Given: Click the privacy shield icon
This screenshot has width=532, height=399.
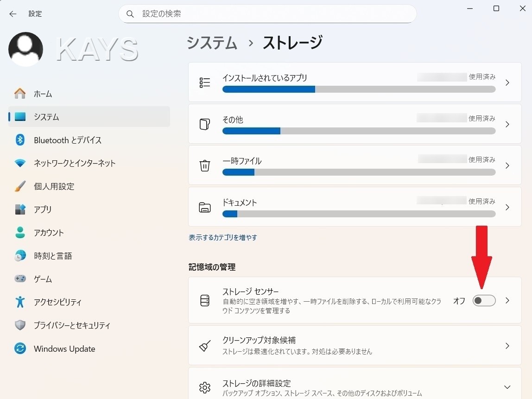Looking at the screenshot, I should pos(20,325).
